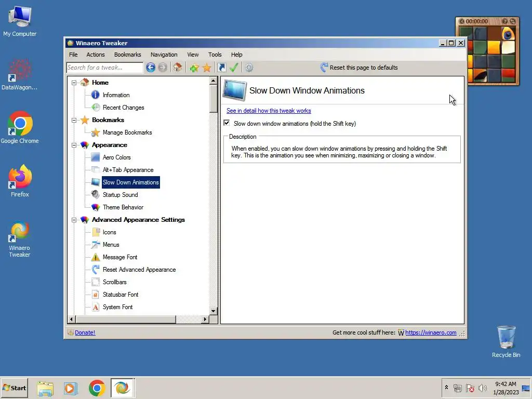The height and width of the screenshot is (399, 532).
Task: Click the volume speaker tray icon
Action: (x=482, y=388)
